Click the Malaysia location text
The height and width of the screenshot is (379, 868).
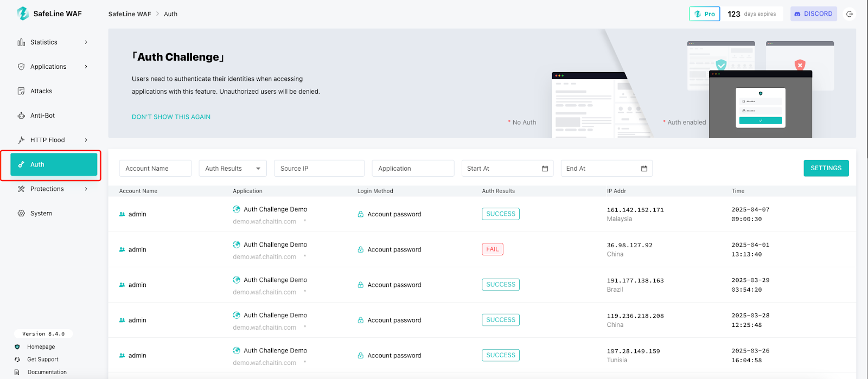[x=620, y=219]
